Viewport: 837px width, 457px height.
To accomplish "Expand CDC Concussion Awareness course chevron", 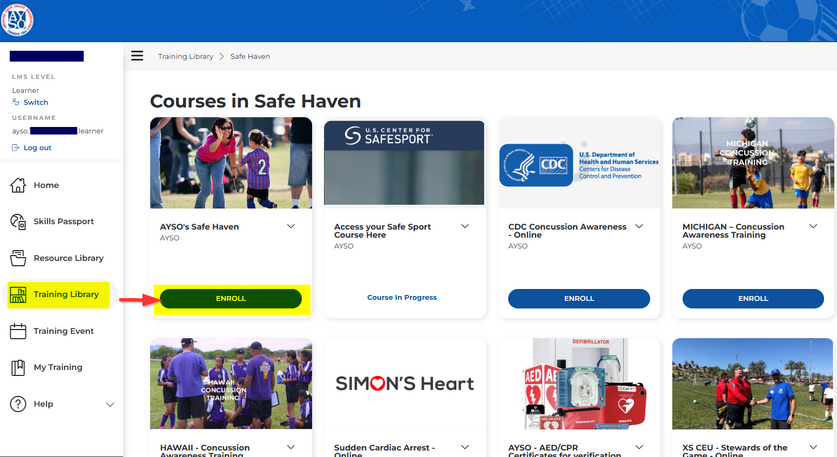I will pyautogui.click(x=639, y=227).
